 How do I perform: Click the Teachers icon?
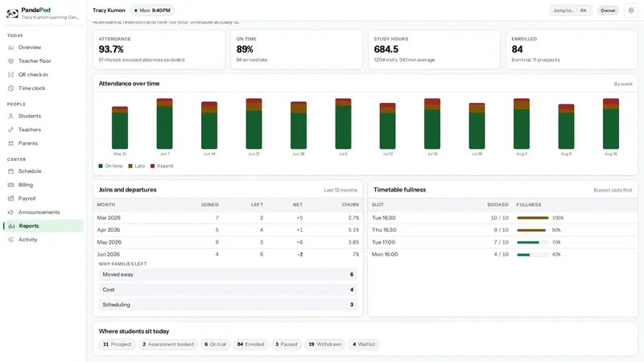click(10, 130)
